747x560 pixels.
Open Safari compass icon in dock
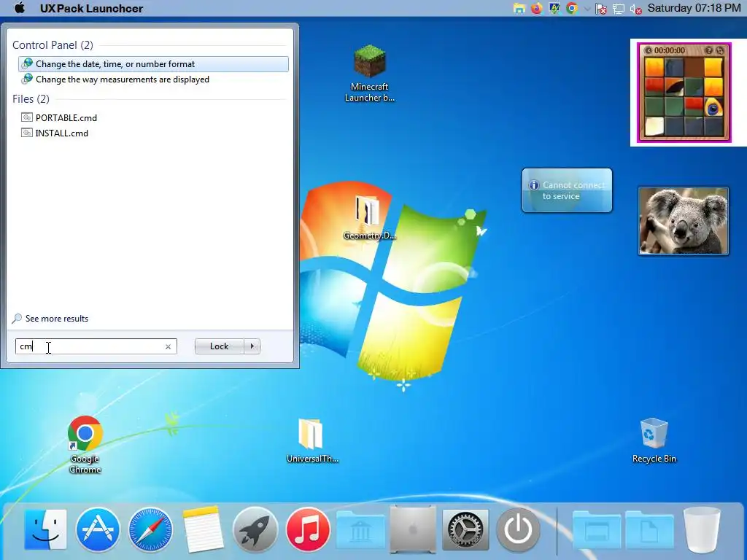pos(150,529)
